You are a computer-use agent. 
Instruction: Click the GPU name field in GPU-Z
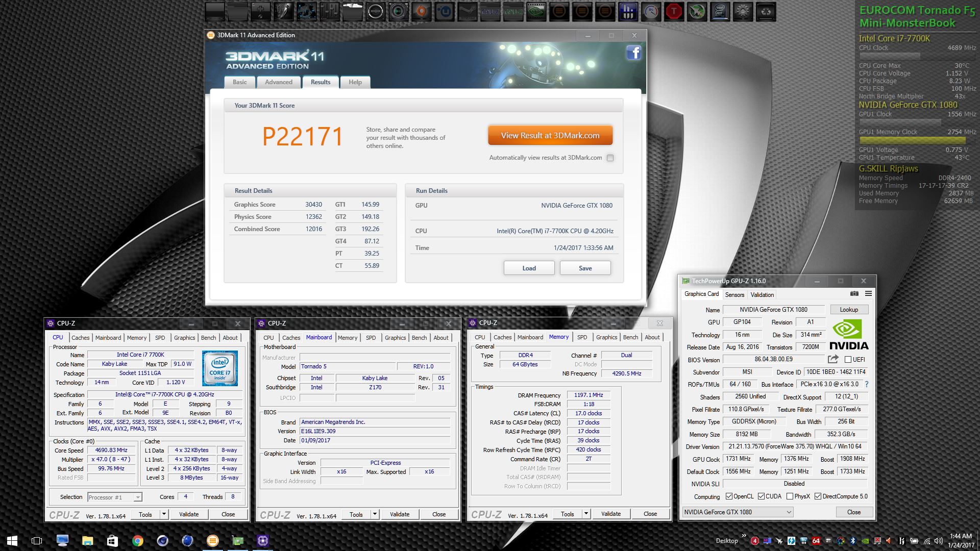point(773,310)
